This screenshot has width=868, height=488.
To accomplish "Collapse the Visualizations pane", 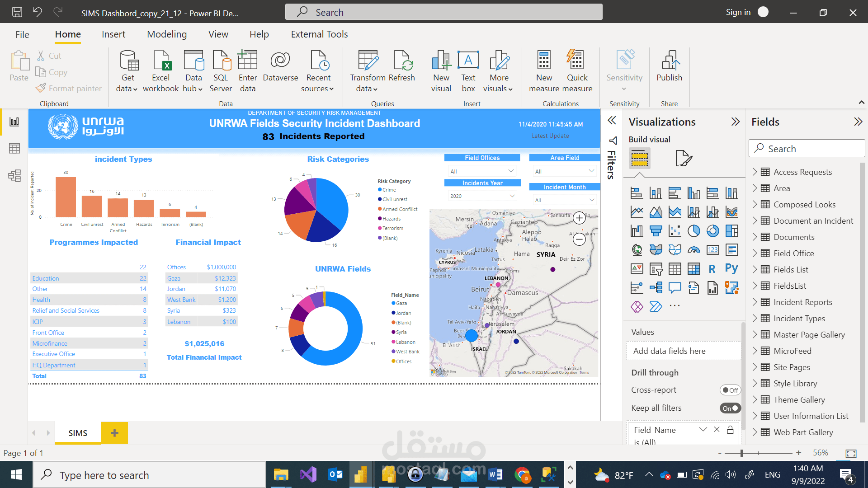I will tap(736, 122).
